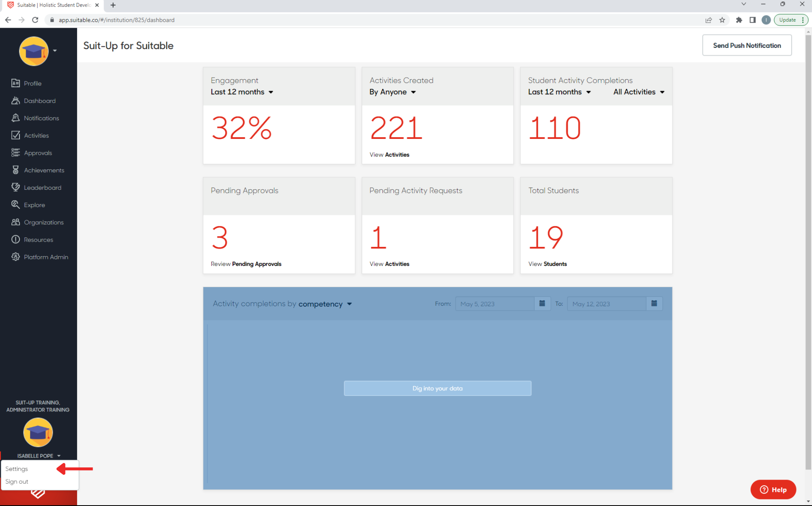812x506 pixels.
Task: Click the page vertical scrollbar
Action: point(808,252)
